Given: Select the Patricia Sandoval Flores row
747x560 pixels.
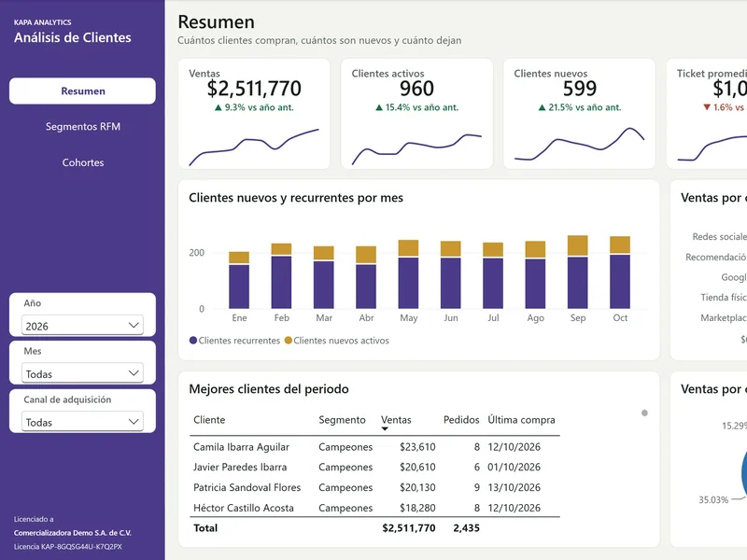Looking at the screenshot, I should point(374,487).
